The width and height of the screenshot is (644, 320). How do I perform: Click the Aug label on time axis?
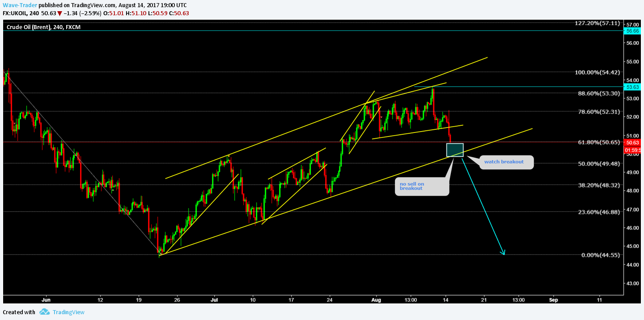coord(376,299)
